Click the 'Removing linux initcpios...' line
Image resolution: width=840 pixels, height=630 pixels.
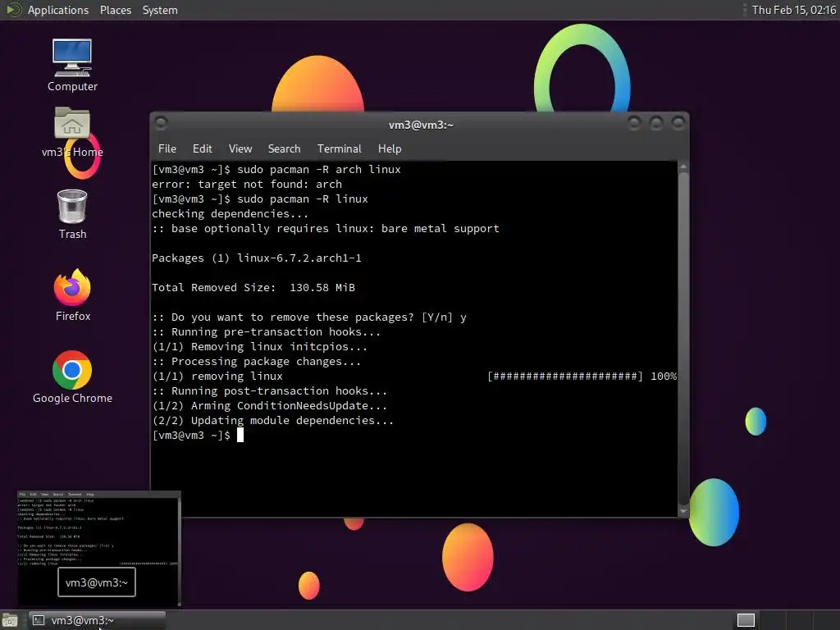pyautogui.click(x=260, y=347)
